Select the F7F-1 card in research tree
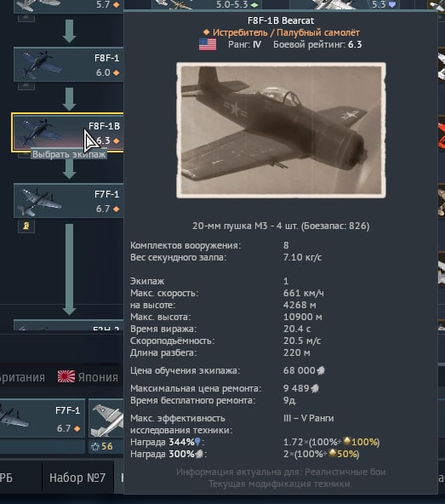This screenshot has height=504, width=445. 68,201
